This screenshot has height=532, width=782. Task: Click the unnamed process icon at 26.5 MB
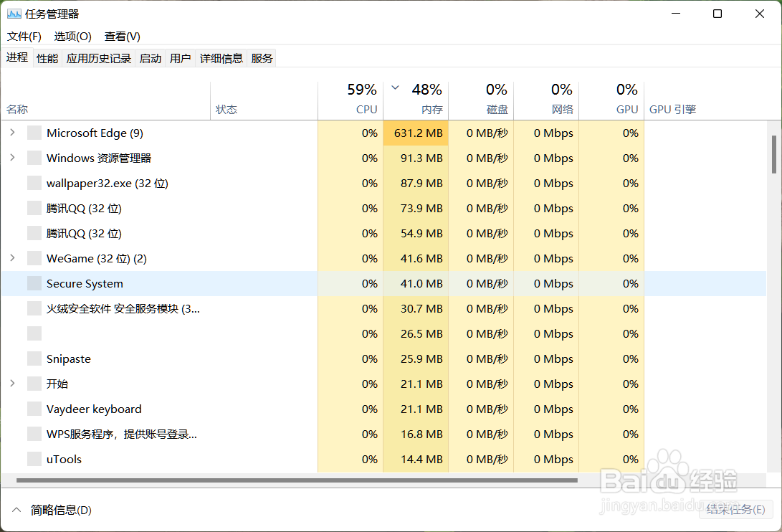(x=34, y=333)
